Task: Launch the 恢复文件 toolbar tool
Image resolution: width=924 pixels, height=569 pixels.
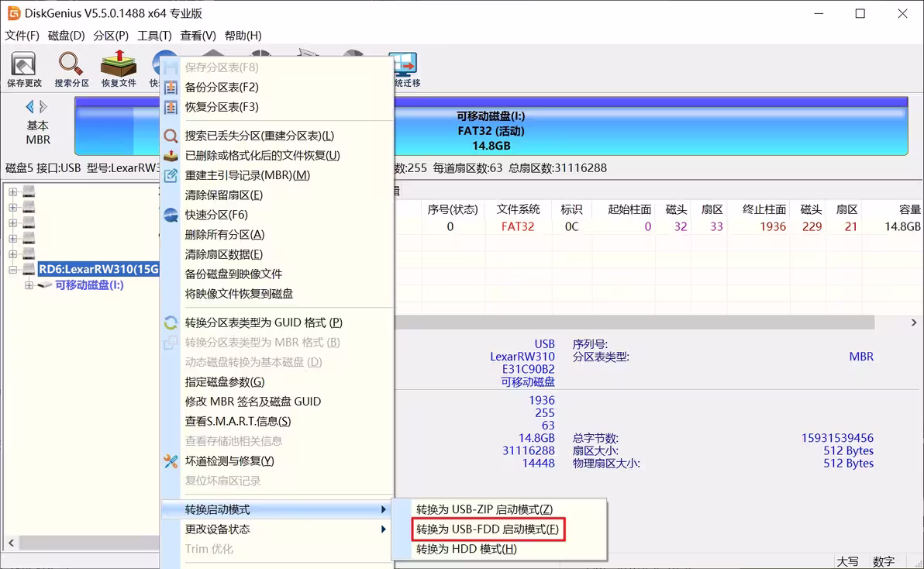Action: point(119,69)
